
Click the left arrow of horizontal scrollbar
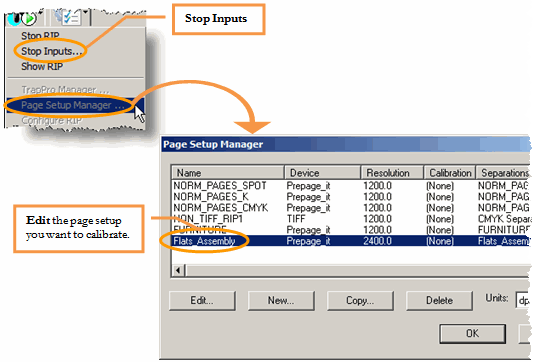tap(178, 271)
